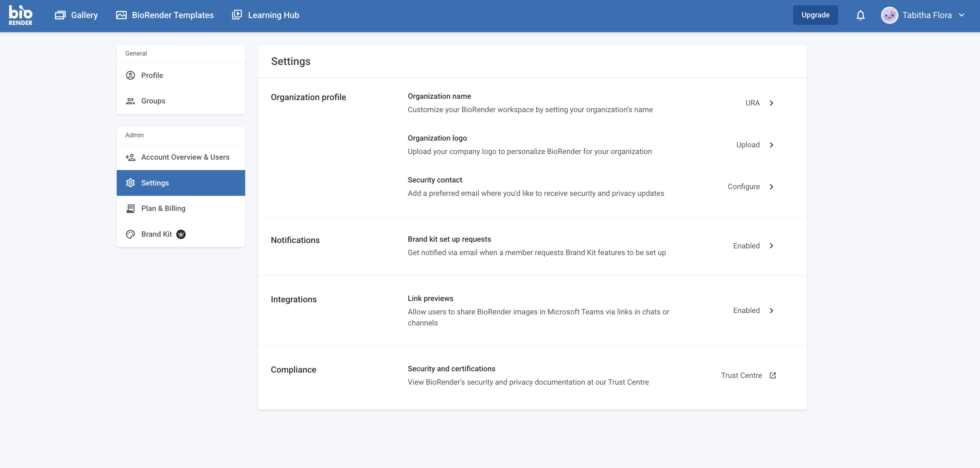Click the Organization logo heading
The height and width of the screenshot is (468, 980).
437,138
